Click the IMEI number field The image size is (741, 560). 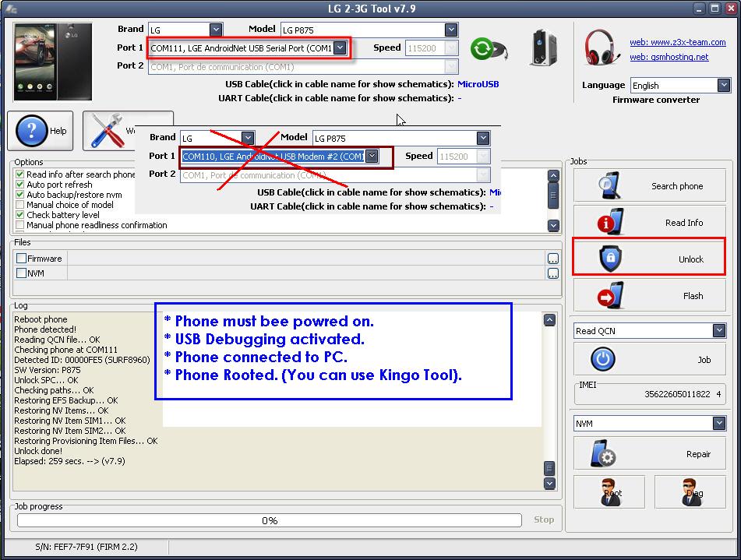pos(649,395)
